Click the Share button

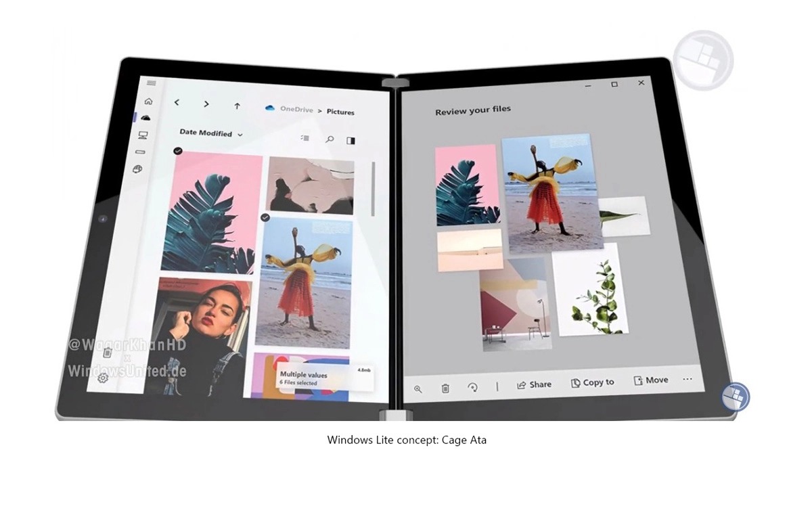click(534, 384)
